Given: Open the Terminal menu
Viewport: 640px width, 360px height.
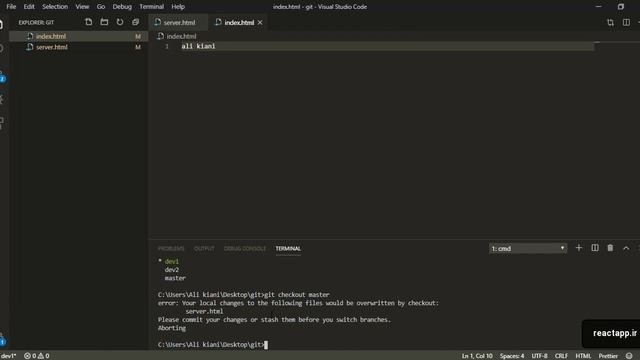Looking at the screenshot, I should [151, 7].
